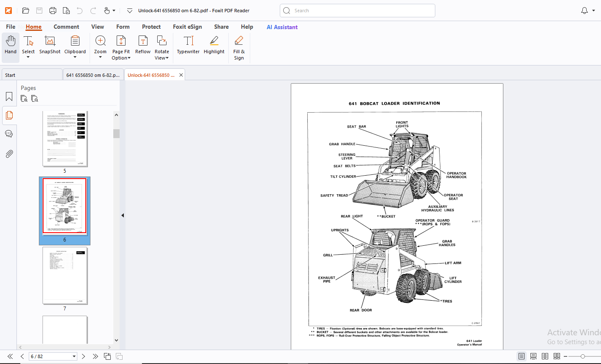
Task: Open the Comments side panel
Action: click(9, 134)
